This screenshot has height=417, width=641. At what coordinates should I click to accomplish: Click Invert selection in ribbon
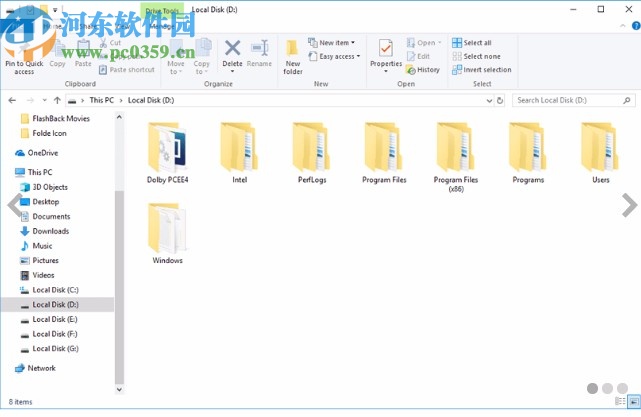(482, 70)
